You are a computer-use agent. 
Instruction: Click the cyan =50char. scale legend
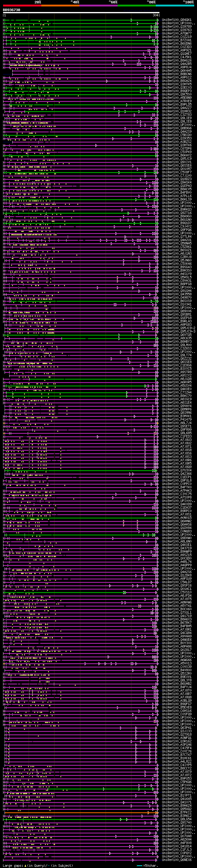tap(147, 865)
